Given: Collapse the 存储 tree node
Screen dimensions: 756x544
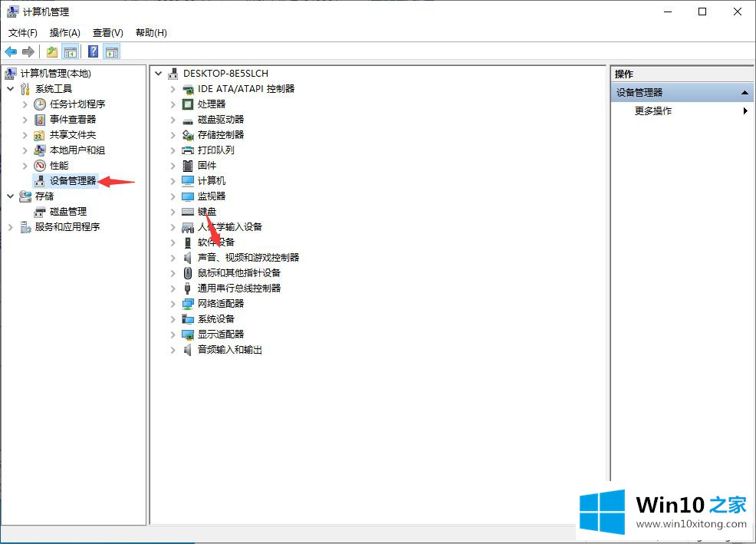Looking at the screenshot, I should (x=11, y=196).
